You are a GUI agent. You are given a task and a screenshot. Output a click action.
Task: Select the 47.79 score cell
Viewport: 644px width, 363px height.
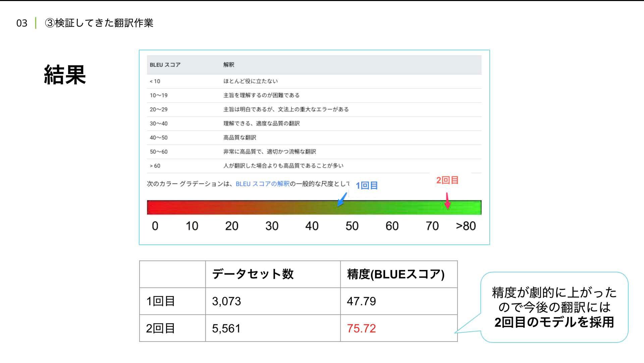point(361,301)
